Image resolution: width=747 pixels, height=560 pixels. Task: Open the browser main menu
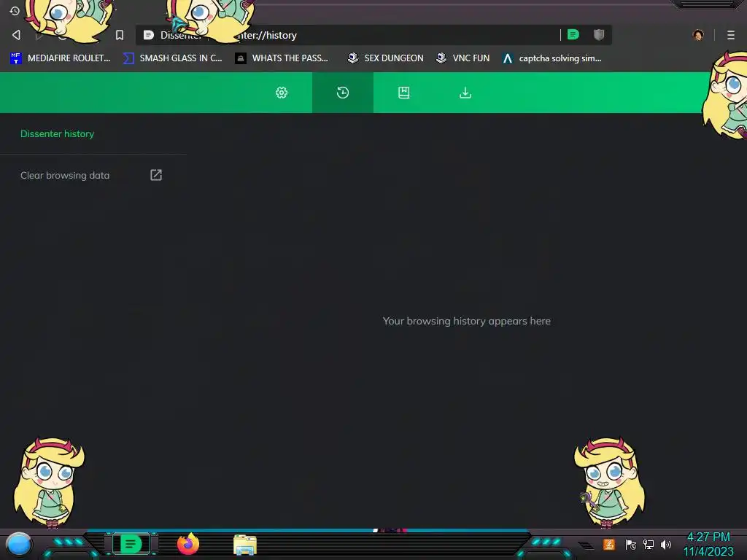tap(731, 35)
